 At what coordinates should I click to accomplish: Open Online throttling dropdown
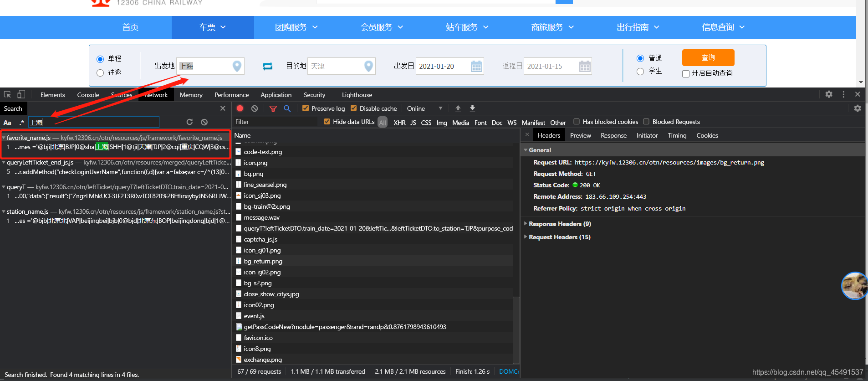pos(424,108)
